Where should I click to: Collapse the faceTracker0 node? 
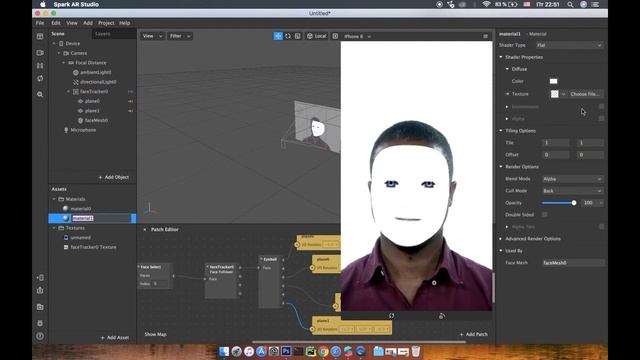coord(69,92)
